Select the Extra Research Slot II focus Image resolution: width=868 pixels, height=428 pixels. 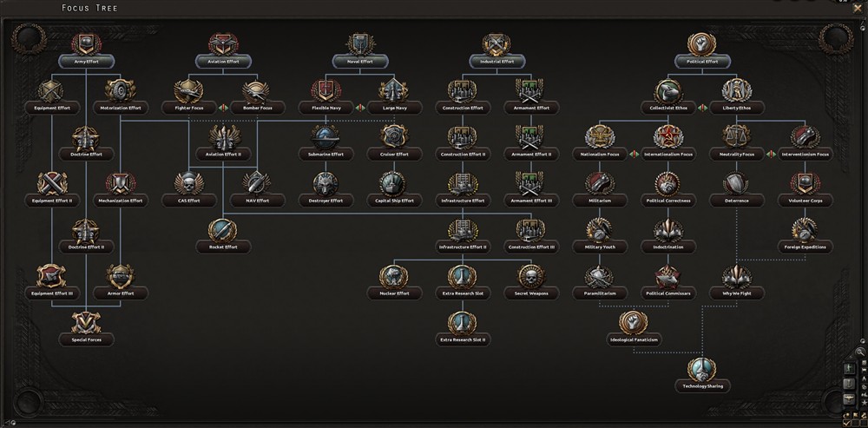point(463,322)
